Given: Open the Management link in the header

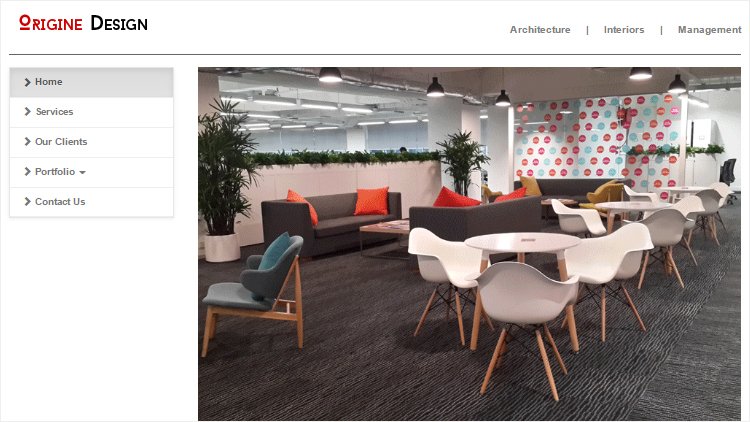Looking at the screenshot, I should pos(709,30).
